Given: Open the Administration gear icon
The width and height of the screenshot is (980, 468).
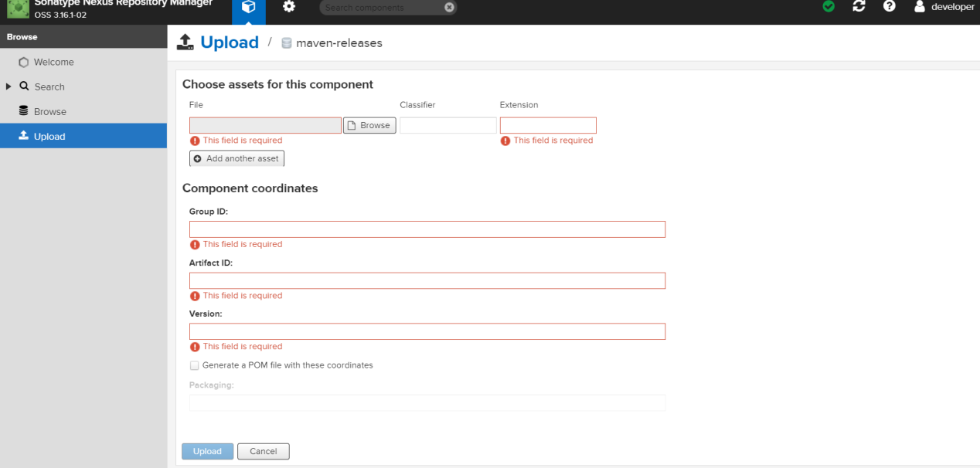Looking at the screenshot, I should (x=289, y=8).
